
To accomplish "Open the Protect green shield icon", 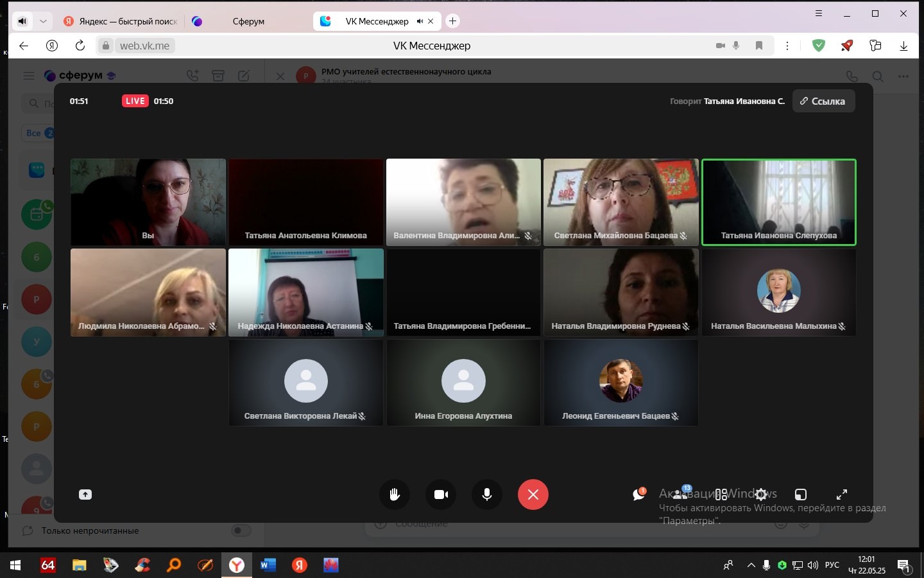I will (818, 46).
